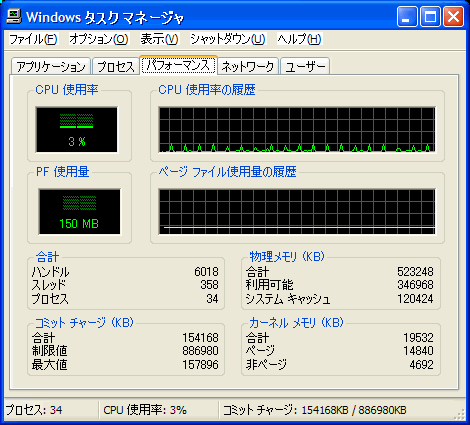
Task: Open the オプション(O) menu
Action: pos(99,39)
